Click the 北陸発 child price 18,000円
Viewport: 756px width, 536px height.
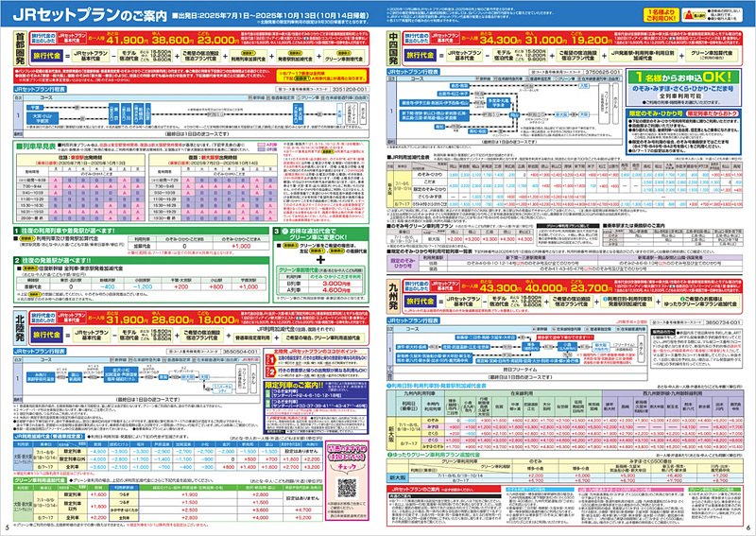(218, 320)
